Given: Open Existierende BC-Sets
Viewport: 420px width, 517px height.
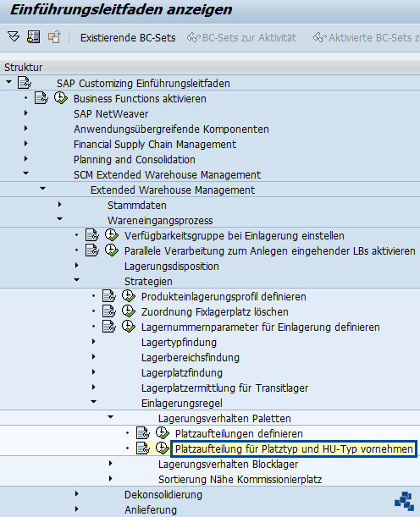Looking at the screenshot, I should (128, 37).
